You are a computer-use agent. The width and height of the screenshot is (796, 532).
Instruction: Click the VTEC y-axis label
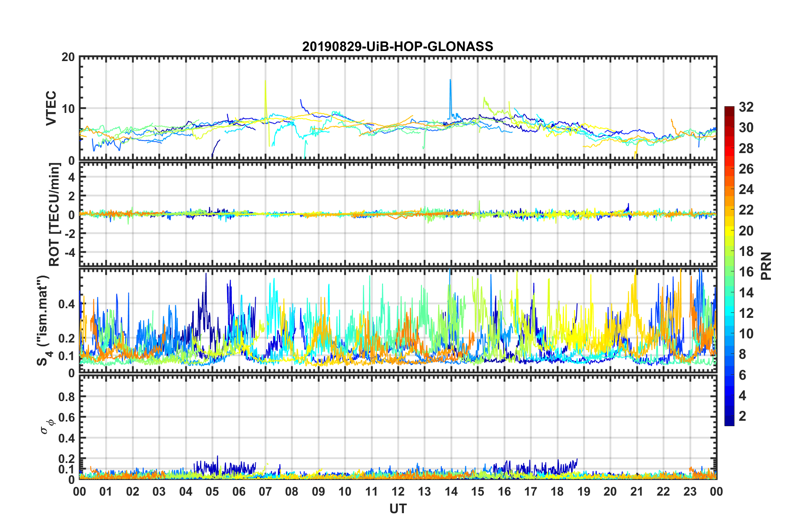[51, 108]
